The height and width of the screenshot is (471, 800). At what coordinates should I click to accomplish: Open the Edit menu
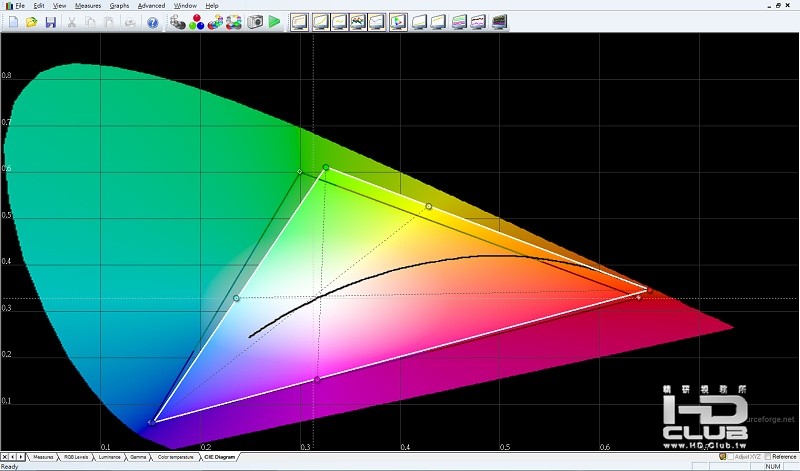(x=39, y=6)
